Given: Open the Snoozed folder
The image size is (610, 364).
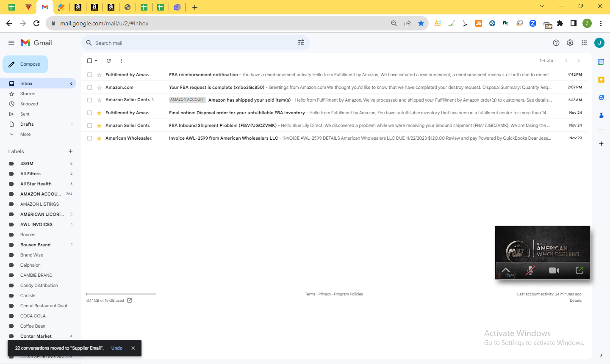Looking at the screenshot, I should (x=38, y=104).
